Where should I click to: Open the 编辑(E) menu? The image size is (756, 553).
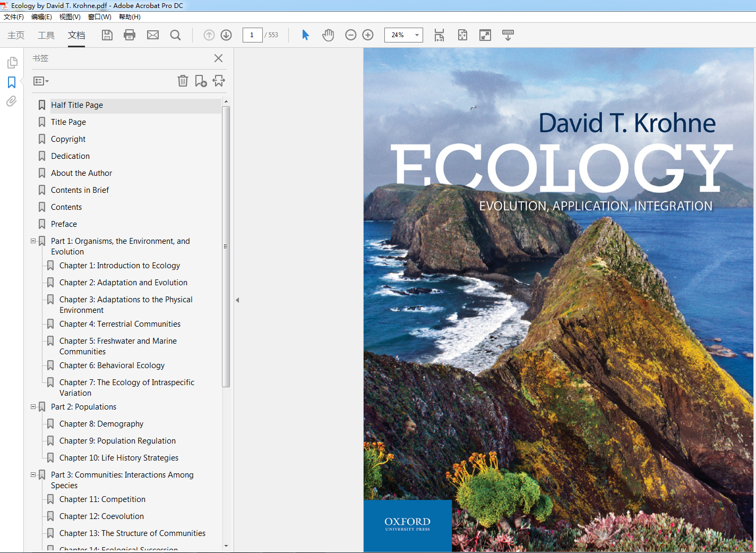(x=41, y=17)
